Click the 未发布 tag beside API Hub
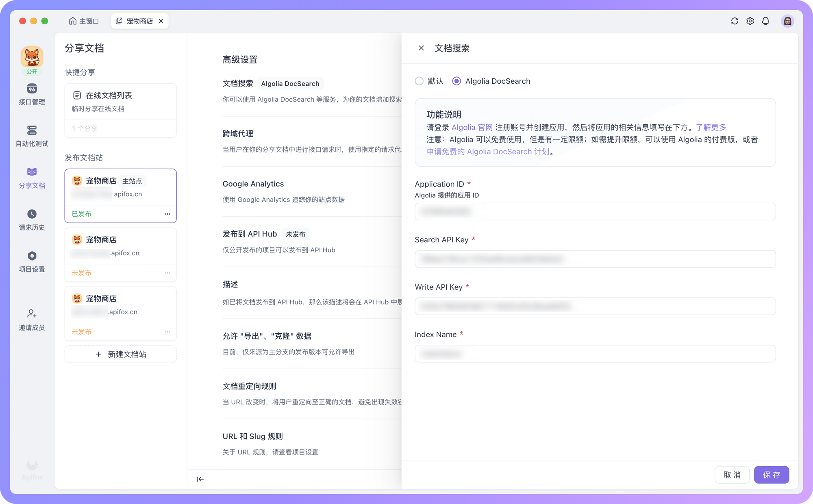Viewport: 813px width, 504px height. click(296, 234)
